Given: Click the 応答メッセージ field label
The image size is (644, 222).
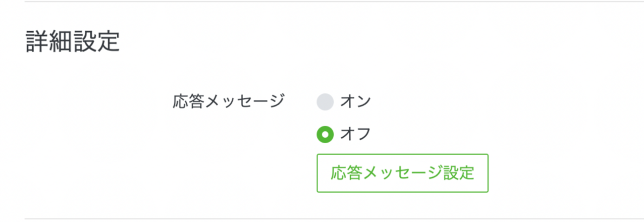Looking at the screenshot, I should [x=229, y=102].
